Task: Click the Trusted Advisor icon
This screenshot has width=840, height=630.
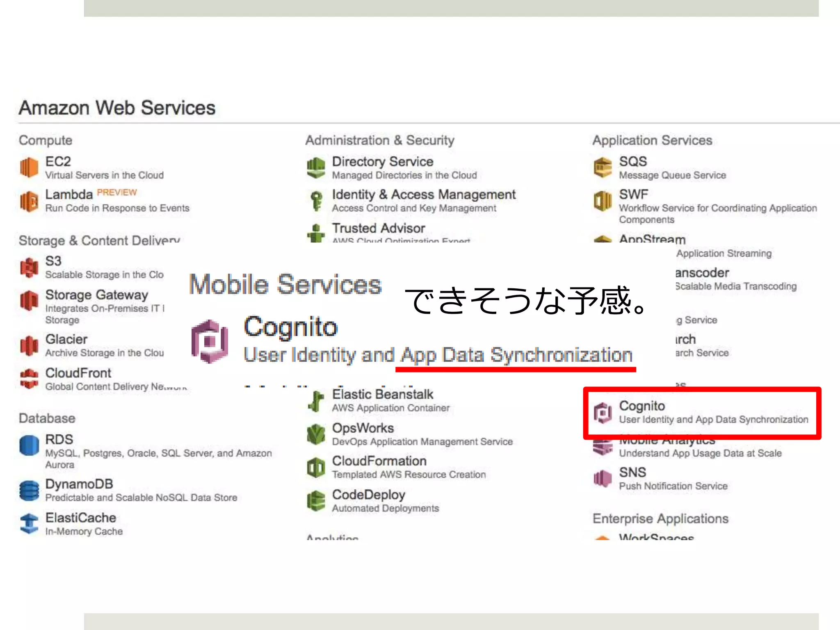Action: pos(316,233)
